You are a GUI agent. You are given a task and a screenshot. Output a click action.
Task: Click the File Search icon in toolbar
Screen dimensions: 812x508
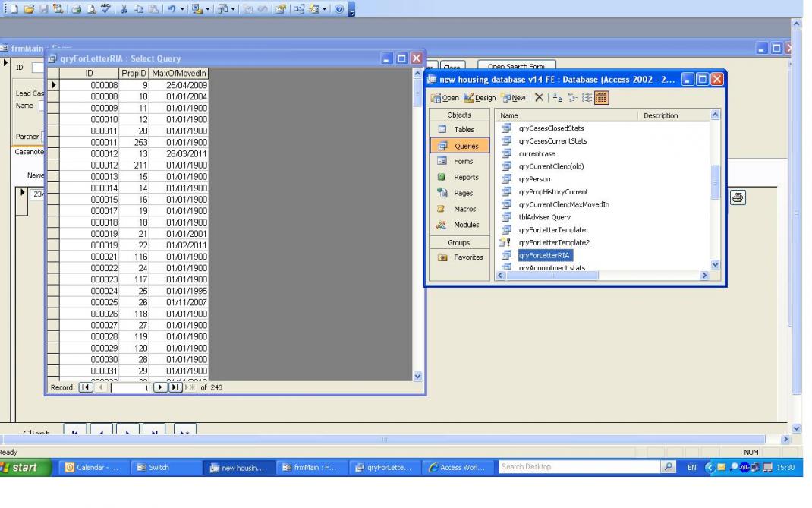tap(58, 9)
